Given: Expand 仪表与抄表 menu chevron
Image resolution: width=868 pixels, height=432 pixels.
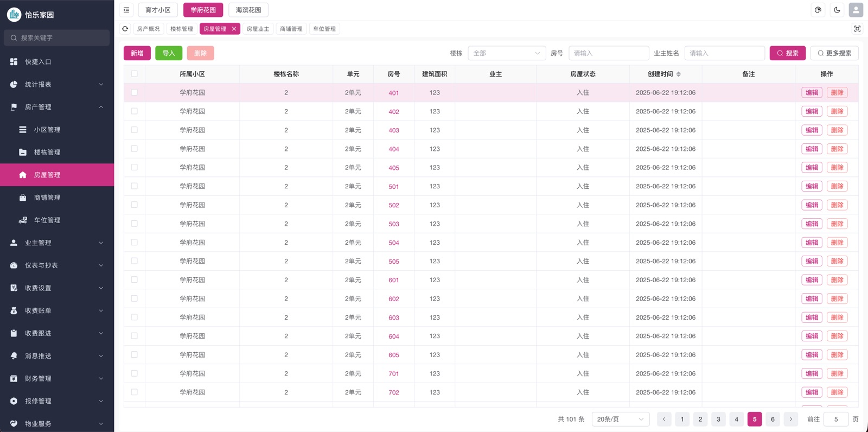Looking at the screenshot, I should 101,265.
